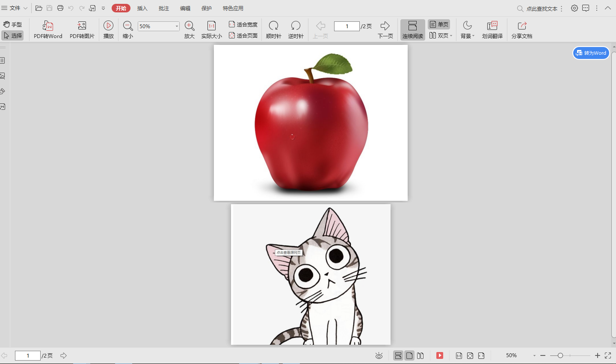
Task: Open the outline panel in left sidebar
Action: point(3,61)
